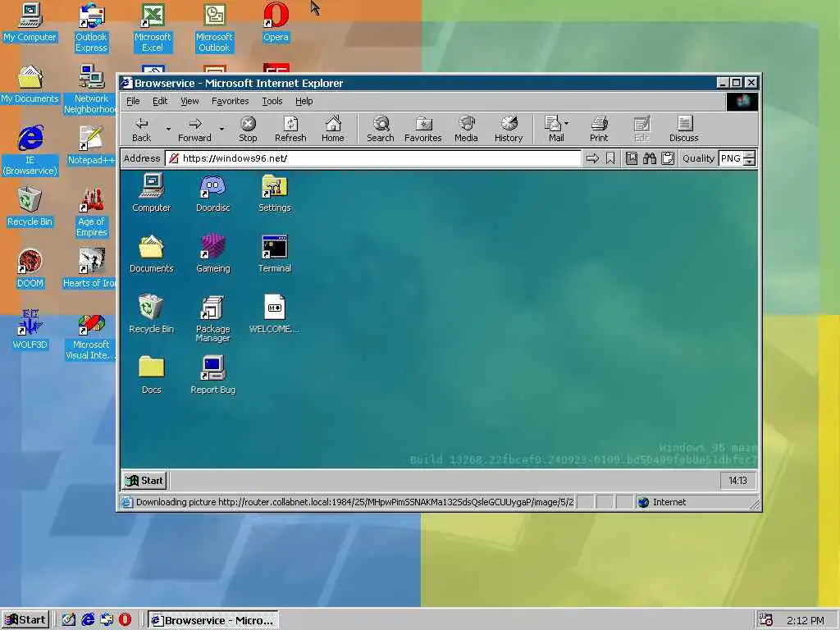Open the Forward history dropdown arrow
840x630 pixels.
click(x=221, y=129)
